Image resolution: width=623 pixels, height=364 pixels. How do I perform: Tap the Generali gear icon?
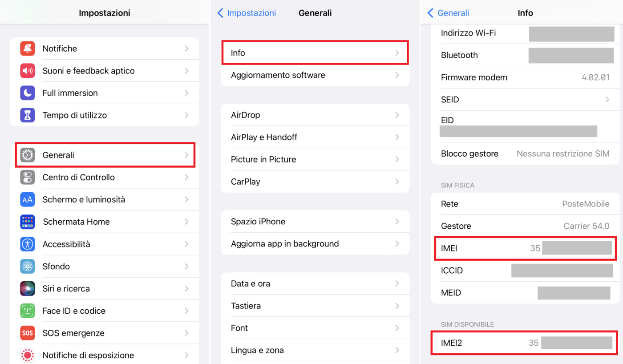click(28, 155)
